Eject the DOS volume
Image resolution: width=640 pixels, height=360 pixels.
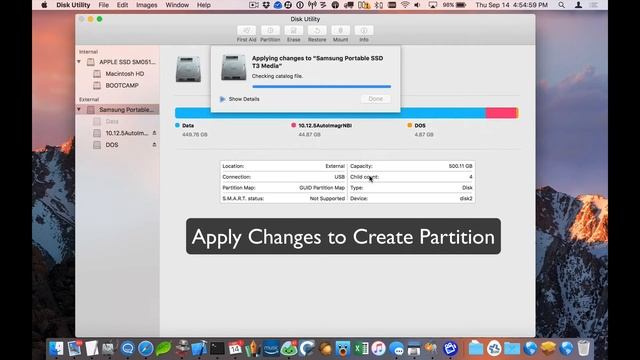(x=154, y=145)
